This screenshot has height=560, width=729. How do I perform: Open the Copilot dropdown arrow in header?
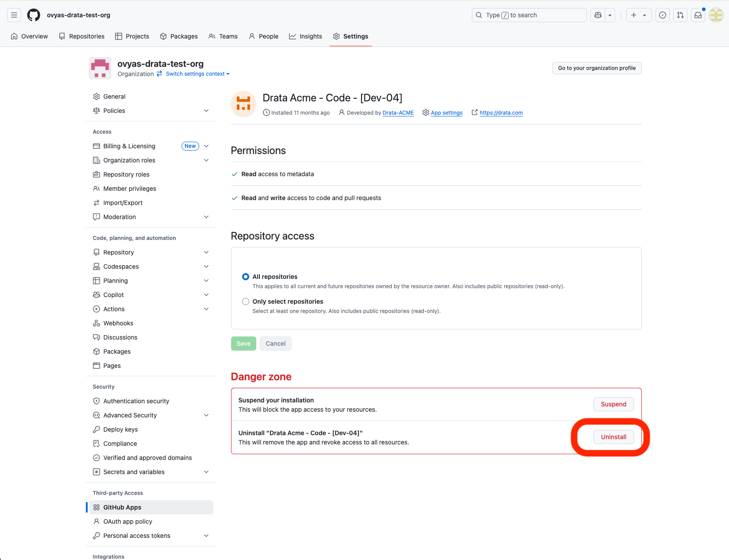tap(610, 15)
